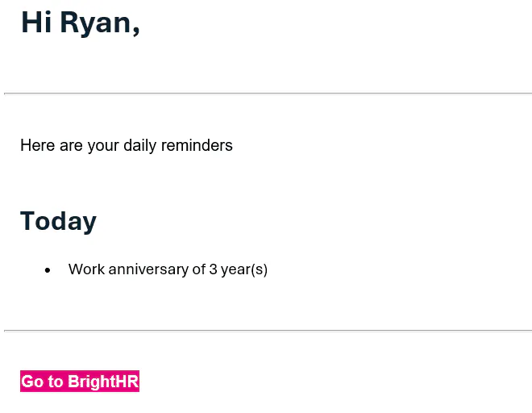Click the word BrightHR in the pink button
The width and height of the screenshot is (532, 413).
point(103,382)
